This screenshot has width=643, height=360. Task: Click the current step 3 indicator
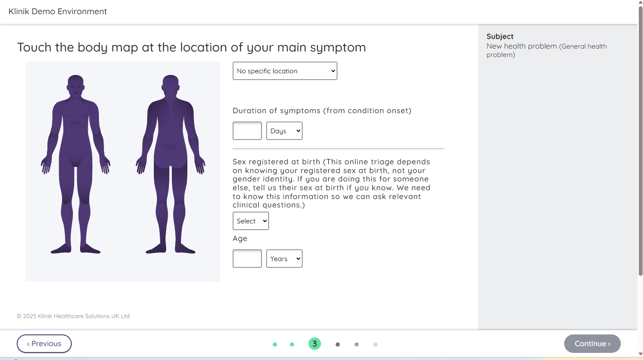(x=315, y=344)
